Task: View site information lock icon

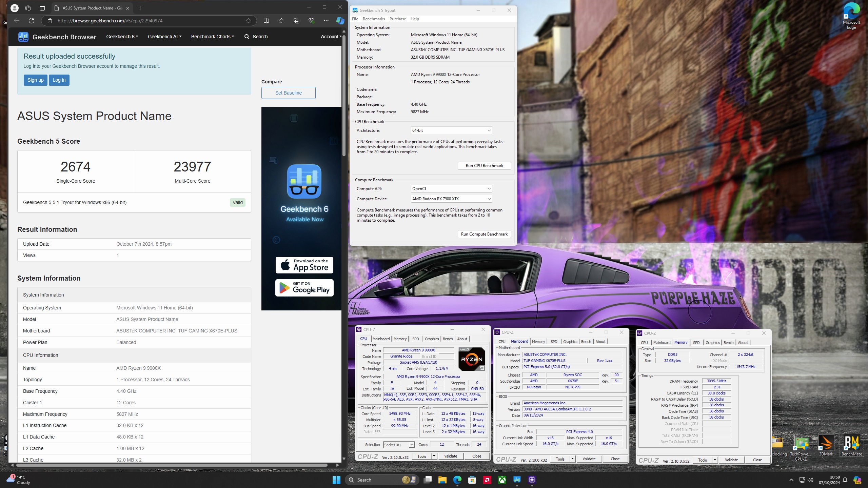Action: (x=50, y=21)
